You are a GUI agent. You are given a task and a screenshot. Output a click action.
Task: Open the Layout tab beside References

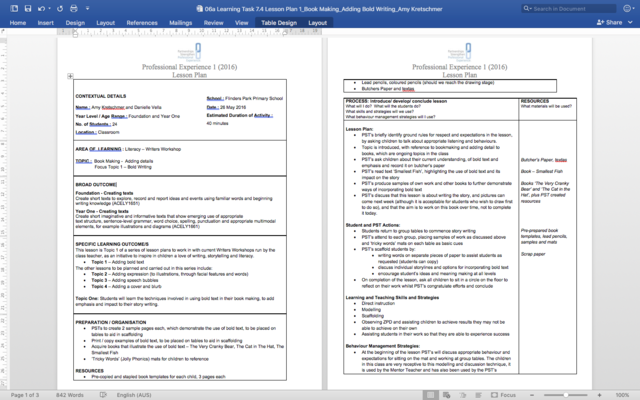pos(105,23)
